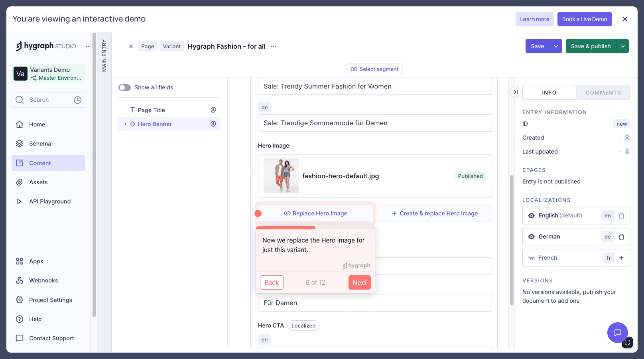Toggle the German localization visibility eye
This screenshot has width=644, height=359.
point(532,237)
